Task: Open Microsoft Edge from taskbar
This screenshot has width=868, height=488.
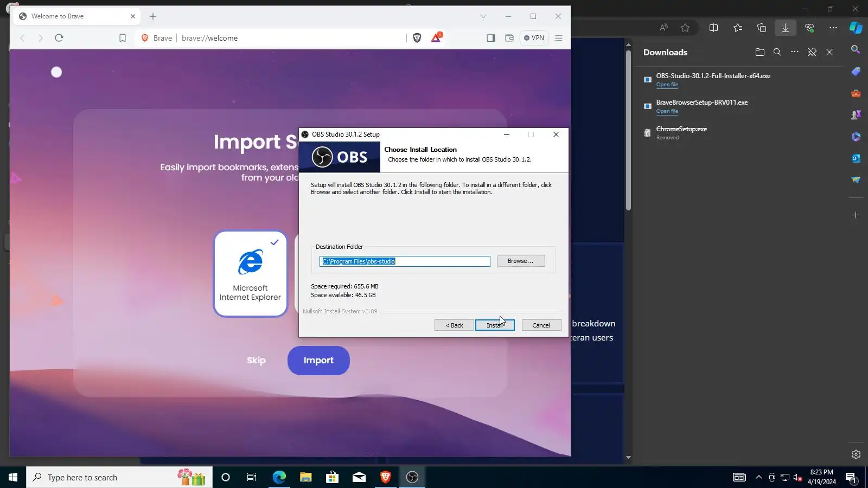Action: click(x=279, y=477)
